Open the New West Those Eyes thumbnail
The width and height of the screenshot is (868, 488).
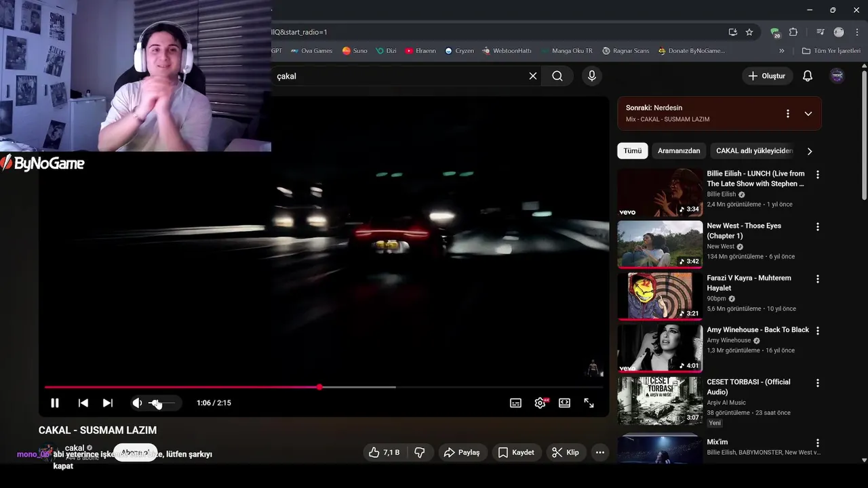tap(660, 245)
